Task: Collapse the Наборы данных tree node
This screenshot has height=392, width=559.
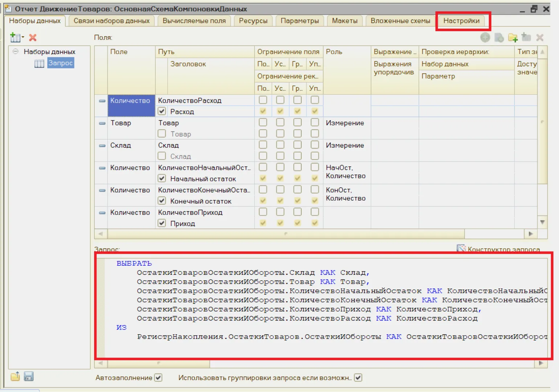Action: [16, 52]
